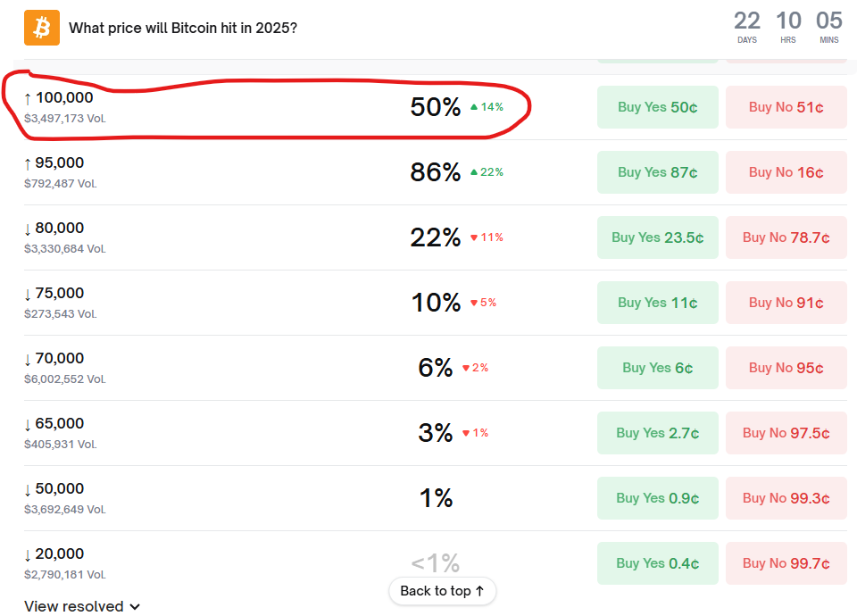Viewport: 857px width, 616px height.
Task: Click the down arrow beside 20,000
Action: 28,554
